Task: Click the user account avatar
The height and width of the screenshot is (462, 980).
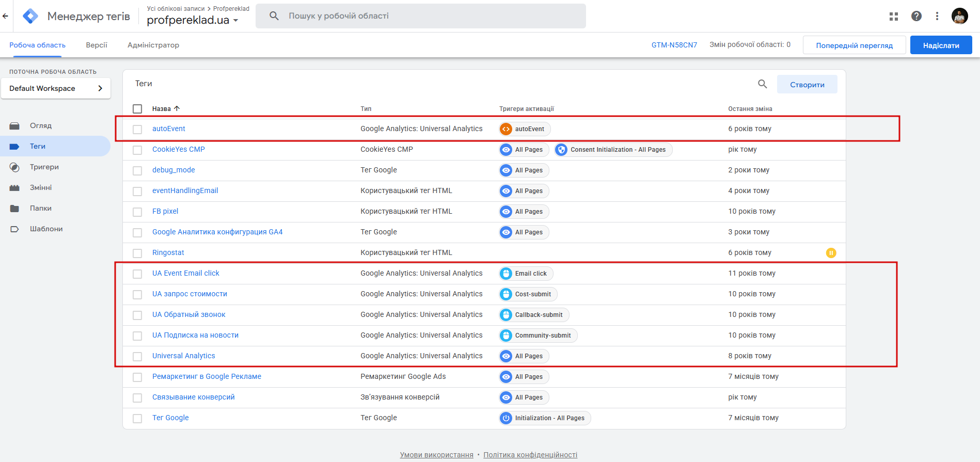Action: (x=959, y=16)
